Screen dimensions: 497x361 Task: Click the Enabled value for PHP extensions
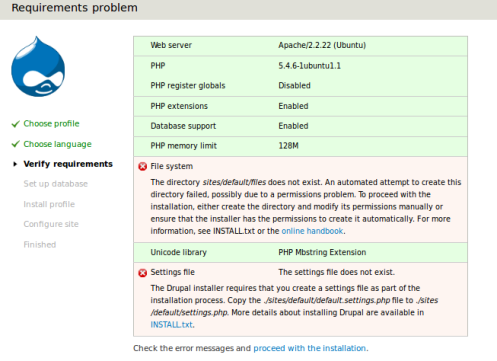[293, 106]
